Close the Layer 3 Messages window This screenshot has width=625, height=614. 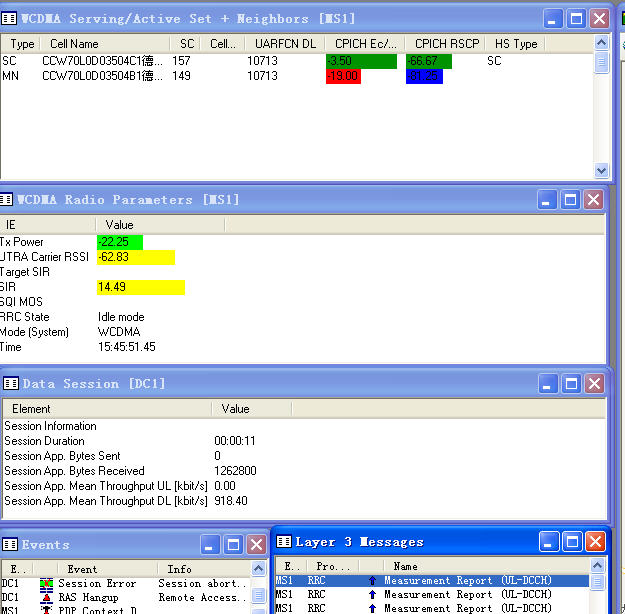596,541
